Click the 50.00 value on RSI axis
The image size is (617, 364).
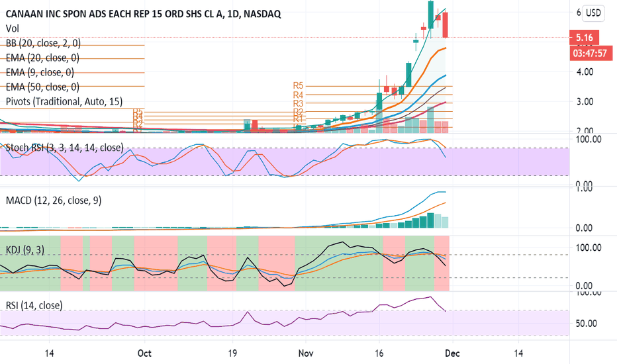(x=587, y=324)
